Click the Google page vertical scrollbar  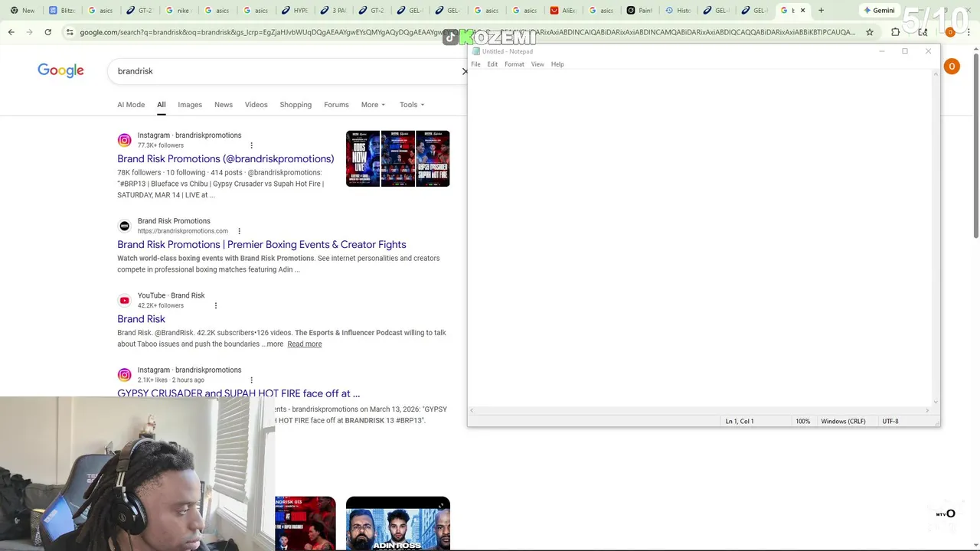pyautogui.click(x=975, y=145)
